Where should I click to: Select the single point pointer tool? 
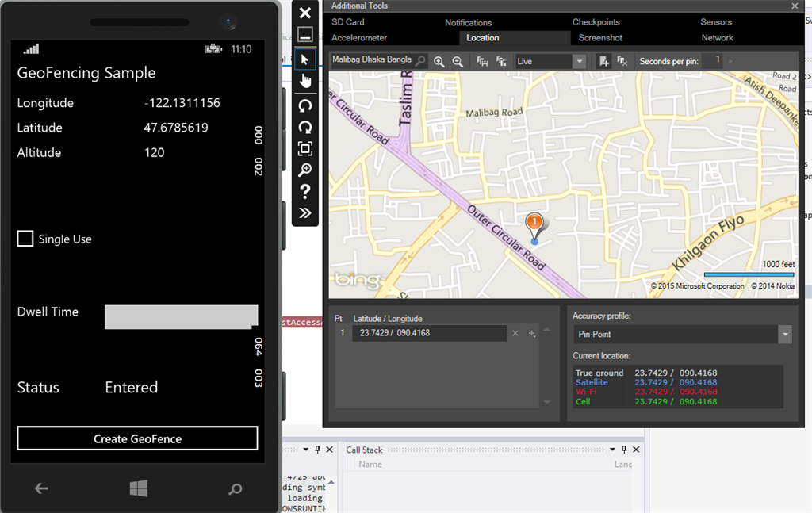(305, 59)
